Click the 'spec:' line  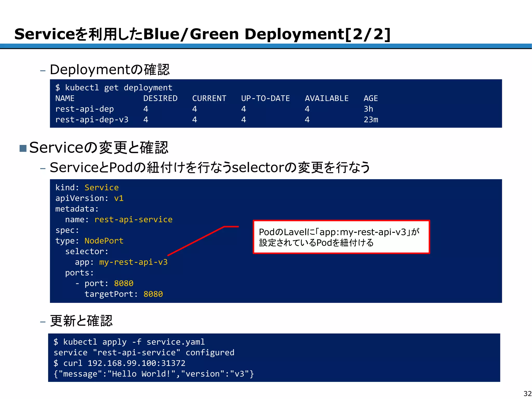[x=67, y=230]
